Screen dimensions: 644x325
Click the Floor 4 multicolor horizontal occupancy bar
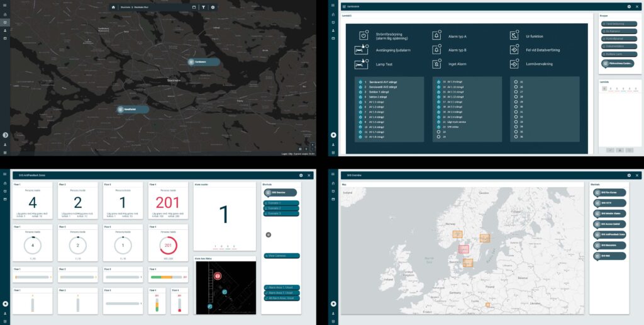coord(167,277)
